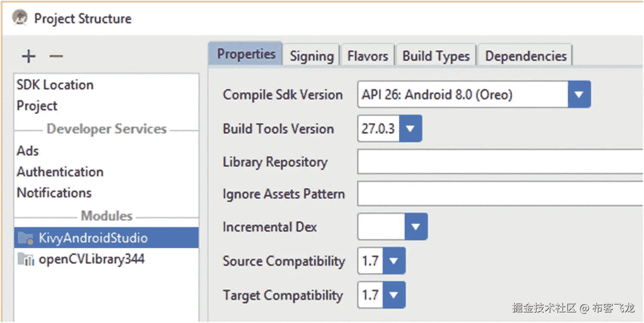Switch to the Signing tab
644x323 pixels.
(312, 56)
